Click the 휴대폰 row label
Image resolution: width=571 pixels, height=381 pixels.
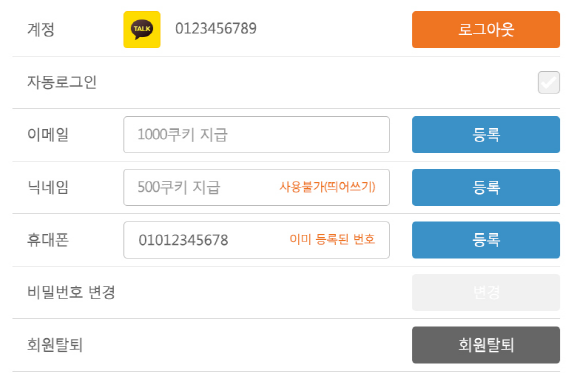[x=48, y=240]
